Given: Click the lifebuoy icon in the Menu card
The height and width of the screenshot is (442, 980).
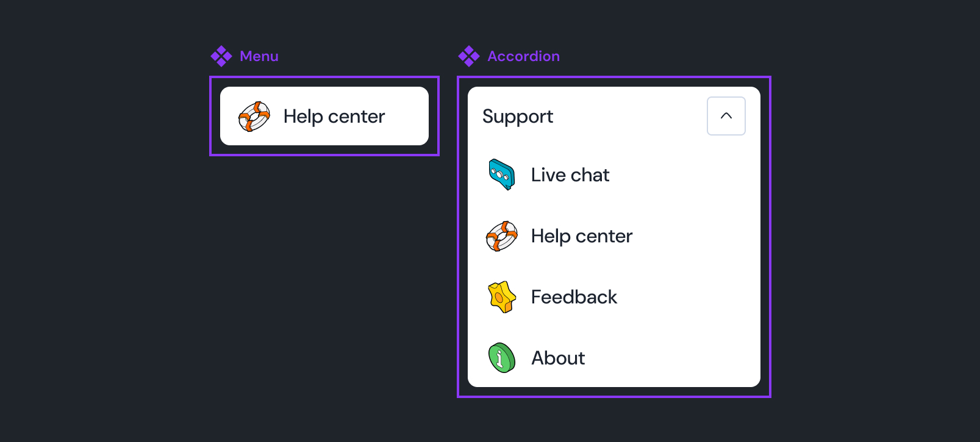Looking at the screenshot, I should click(254, 117).
